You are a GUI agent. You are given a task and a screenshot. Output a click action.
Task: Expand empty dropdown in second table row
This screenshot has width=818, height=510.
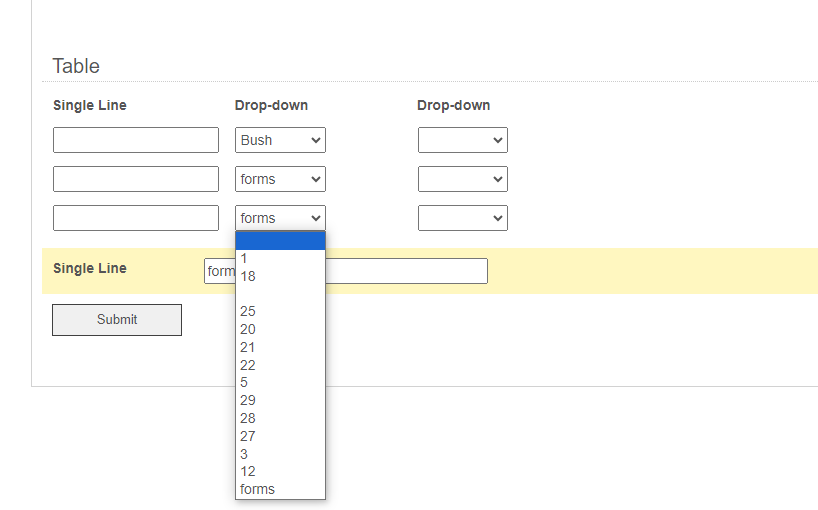(462, 179)
